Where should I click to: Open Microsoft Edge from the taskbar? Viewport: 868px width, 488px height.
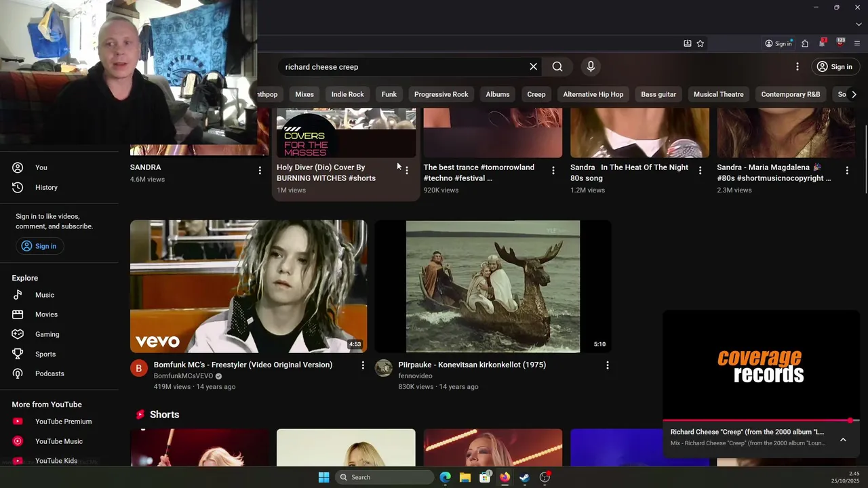[446, 477]
